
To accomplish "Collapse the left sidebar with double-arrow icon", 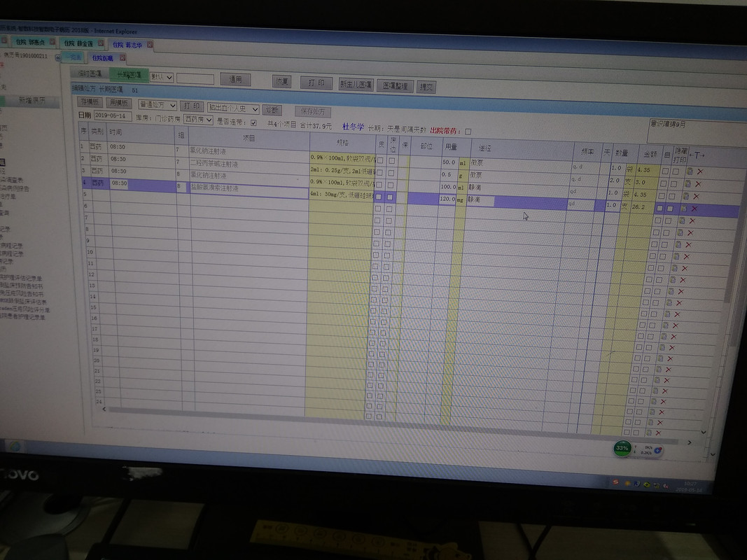I will click(58, 57).
